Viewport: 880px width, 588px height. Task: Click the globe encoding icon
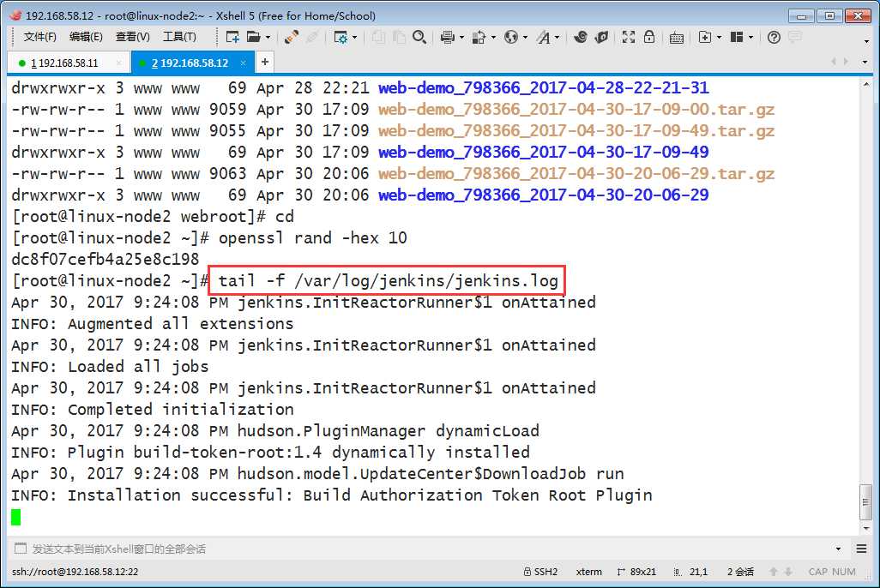point(510,37)
